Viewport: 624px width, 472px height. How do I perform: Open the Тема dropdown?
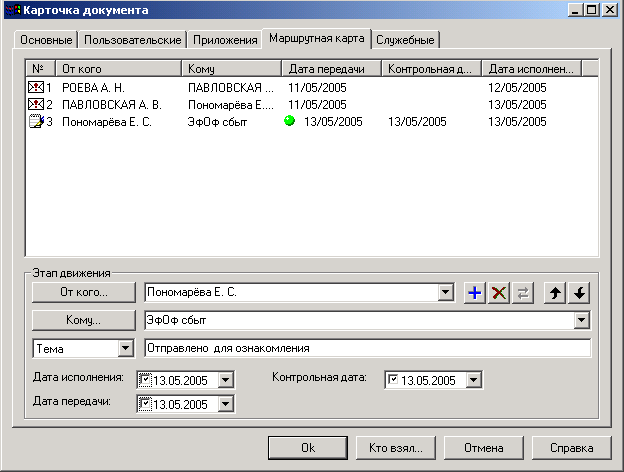125,349
